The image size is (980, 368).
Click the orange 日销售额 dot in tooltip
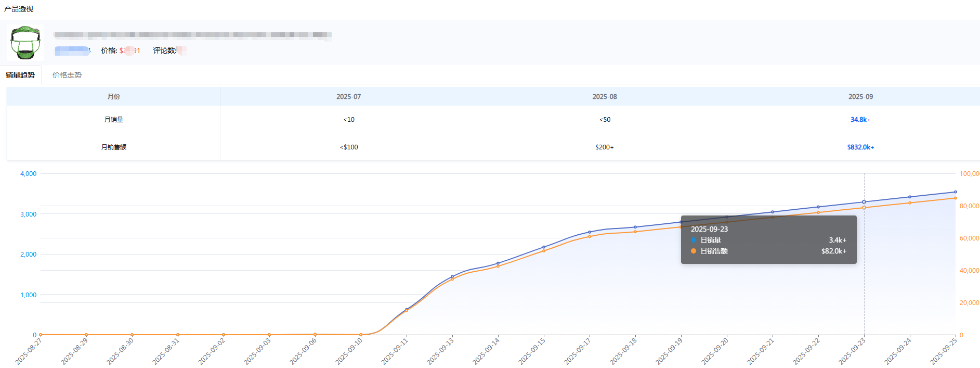pos(694,251)
